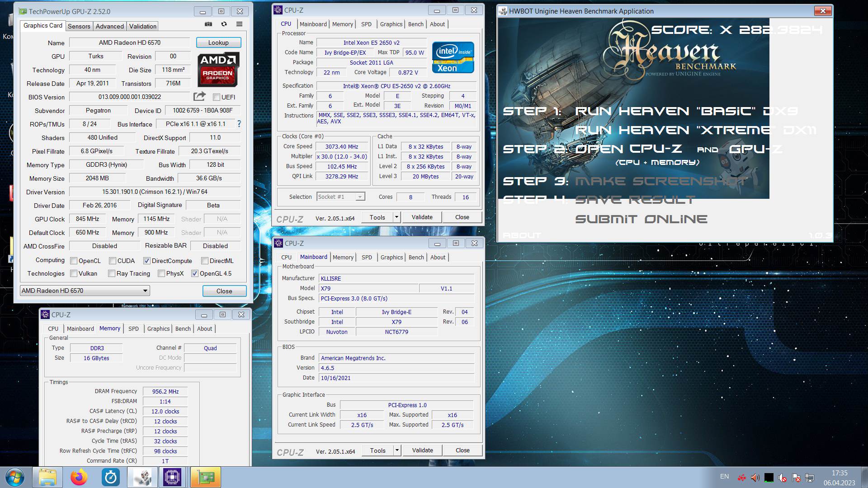Click RUN HEAVEN "BASIC" DX9 in HWBOT

tap(686, 111)
